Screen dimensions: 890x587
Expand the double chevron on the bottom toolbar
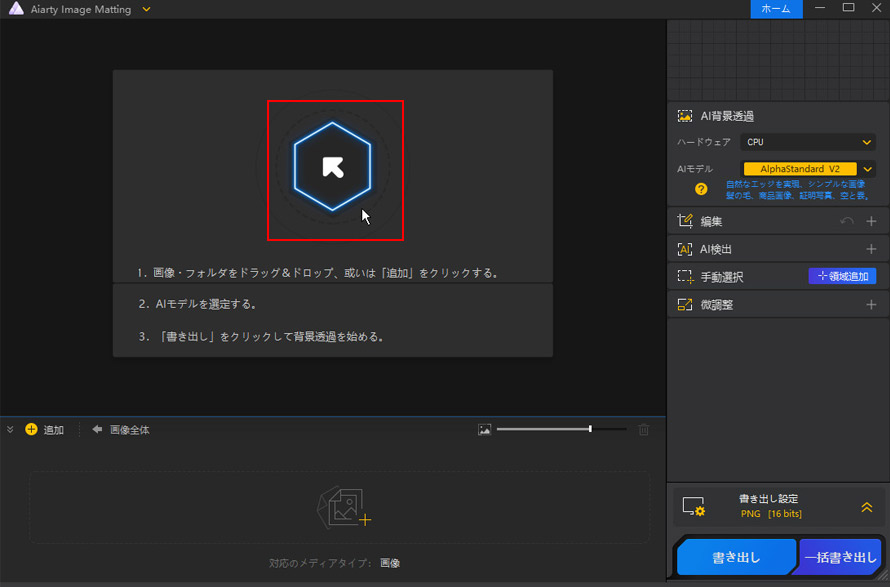(x=10, y=429)
